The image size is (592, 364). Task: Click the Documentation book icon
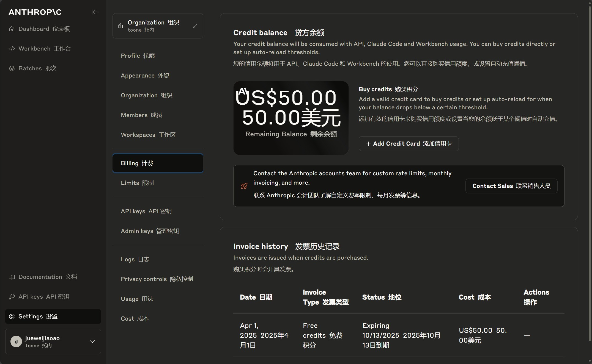click(x=12, y=277)
